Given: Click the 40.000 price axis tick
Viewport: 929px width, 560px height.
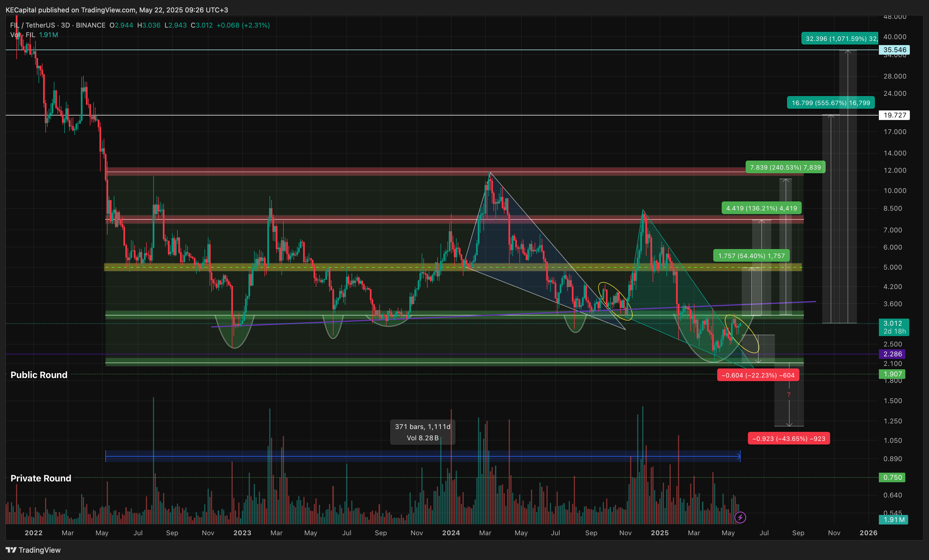Looking at the screenshot, I should click(895, 37).
